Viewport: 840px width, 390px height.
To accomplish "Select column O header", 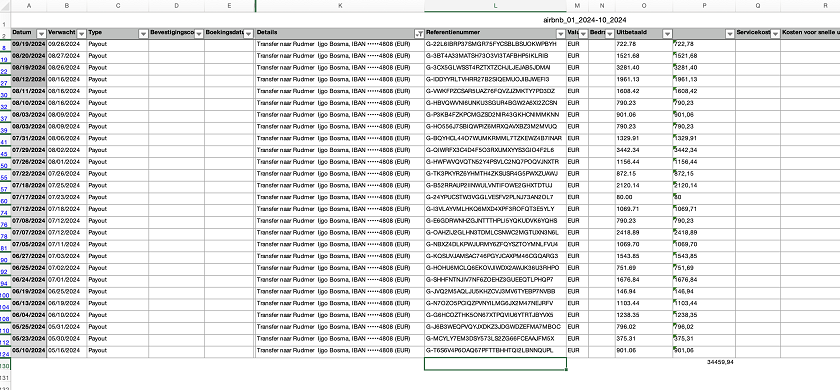I will (x=643, y=5).
